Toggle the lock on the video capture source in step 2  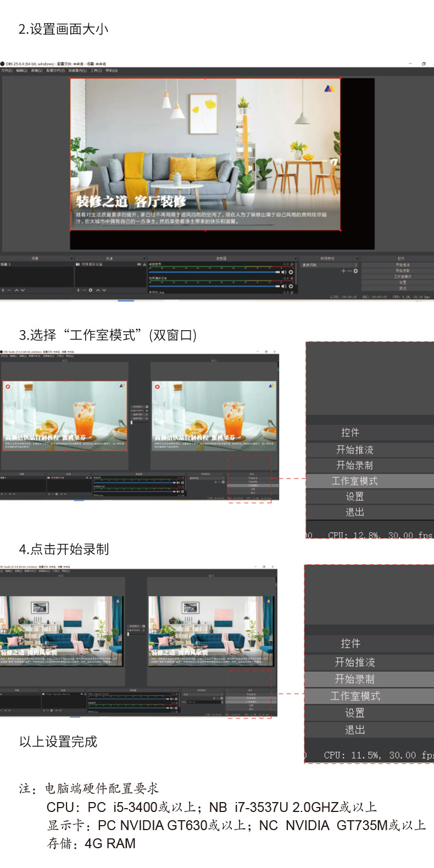point(144,264)
